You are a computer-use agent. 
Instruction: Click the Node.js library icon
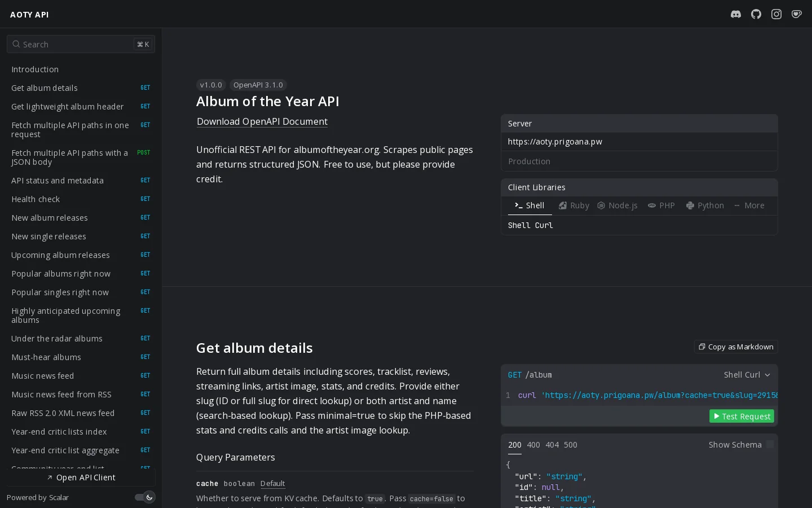(x=601, y=205)
